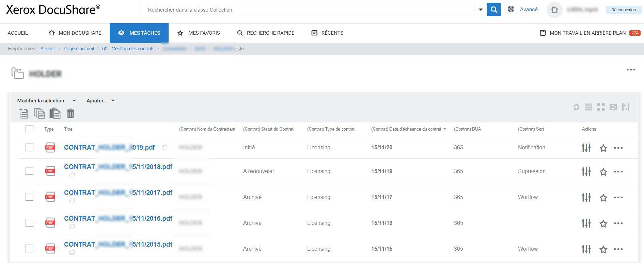This screenshot has width=644, height=266.
Task: Click the 'Notification' sort cell
Action: pyautogui.click(x=532, y=147)
